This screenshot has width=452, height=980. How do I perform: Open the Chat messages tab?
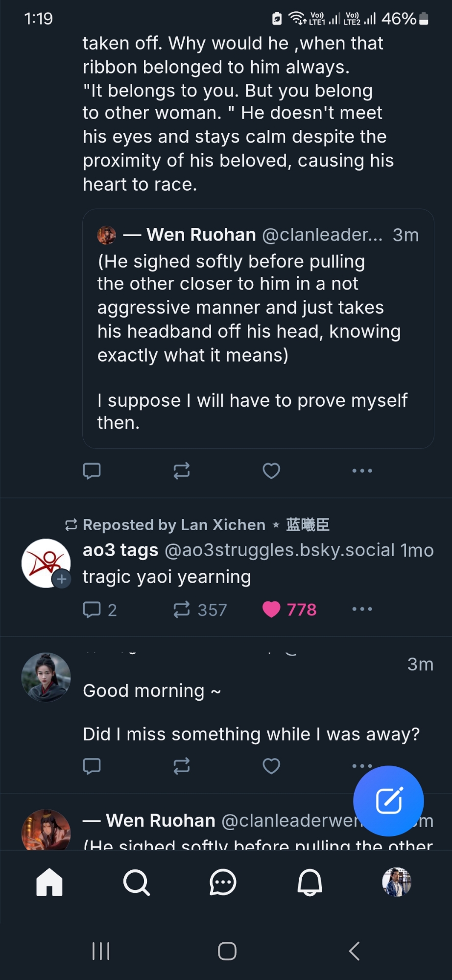pyautogui.click(x=223, y=882)
